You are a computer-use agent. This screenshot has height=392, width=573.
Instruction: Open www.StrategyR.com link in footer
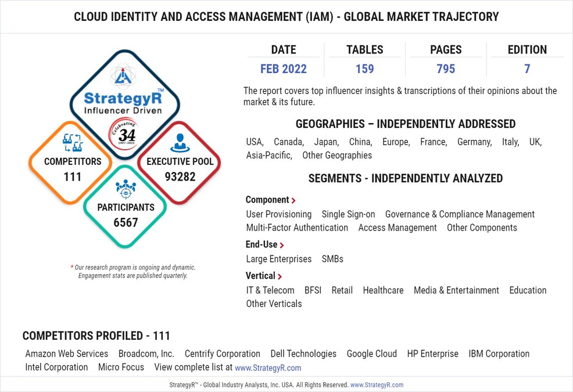pos(377,384)
